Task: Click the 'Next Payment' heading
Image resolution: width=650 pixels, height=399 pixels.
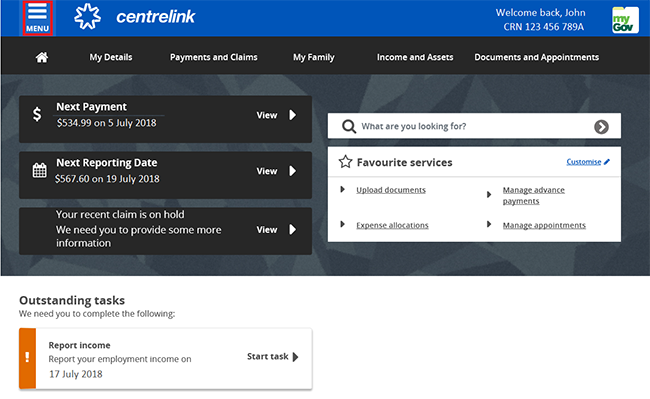Action: point(92,107)
